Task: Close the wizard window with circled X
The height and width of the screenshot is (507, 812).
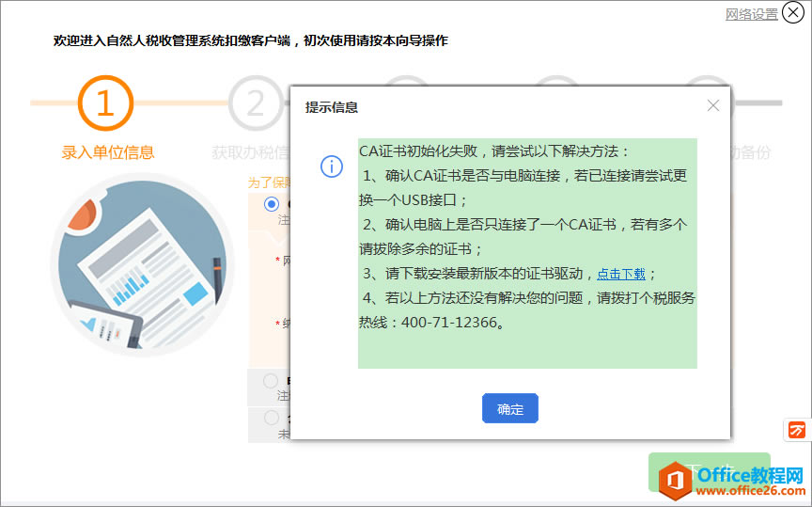Action: 793,12
